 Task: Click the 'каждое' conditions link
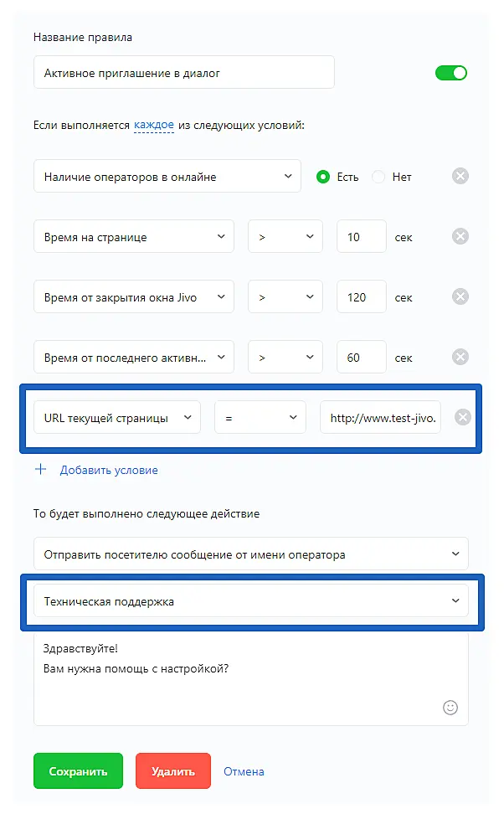pyautogui.click(x=154, y=126)
